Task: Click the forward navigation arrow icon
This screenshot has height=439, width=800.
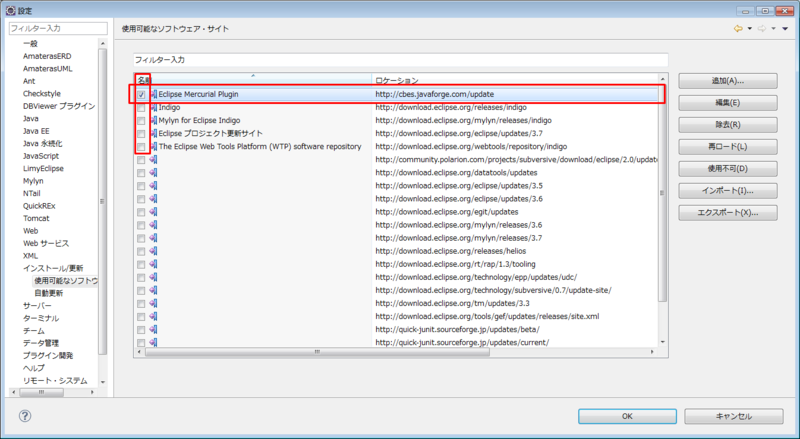Action: [762, 29]
